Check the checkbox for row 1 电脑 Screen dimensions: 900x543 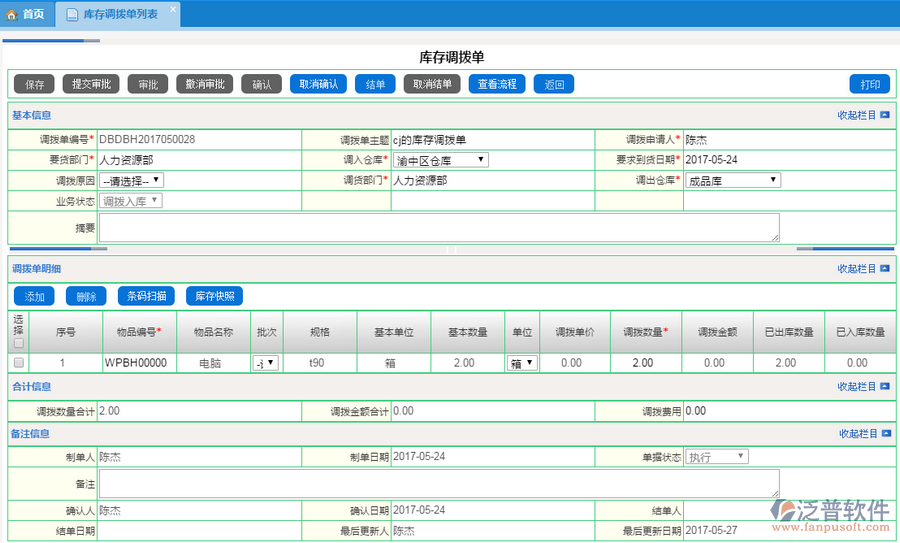tap(19, 363)
